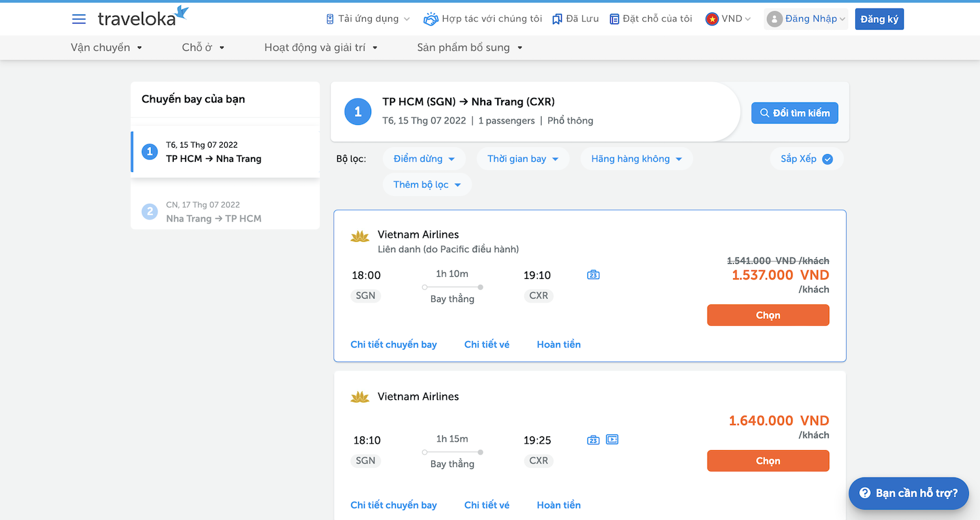
Task: Click the 1.537.000 VND price
Action: 780,275
